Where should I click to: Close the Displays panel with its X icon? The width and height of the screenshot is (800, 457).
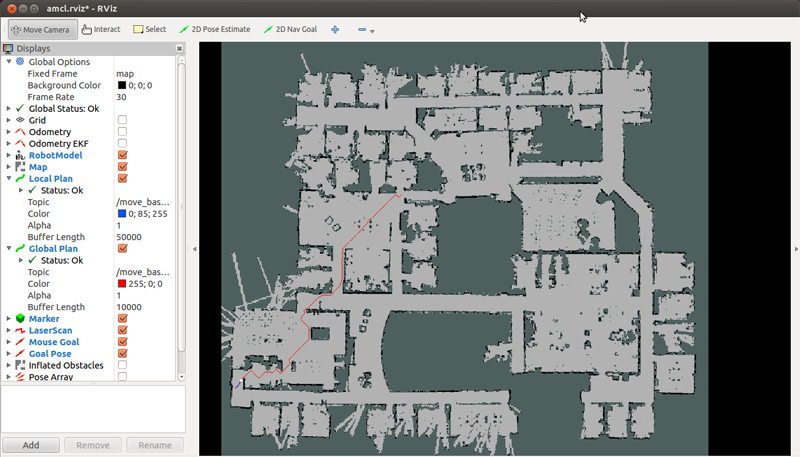[x=181, y=48]
